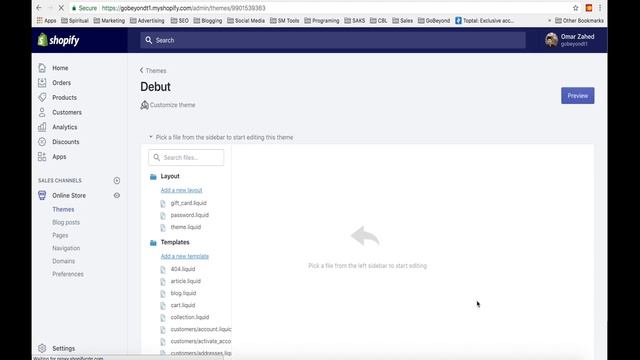Open Chrome Apps bookmark shortcut
This screenshot has width=640, height=360.
[46, 20]
